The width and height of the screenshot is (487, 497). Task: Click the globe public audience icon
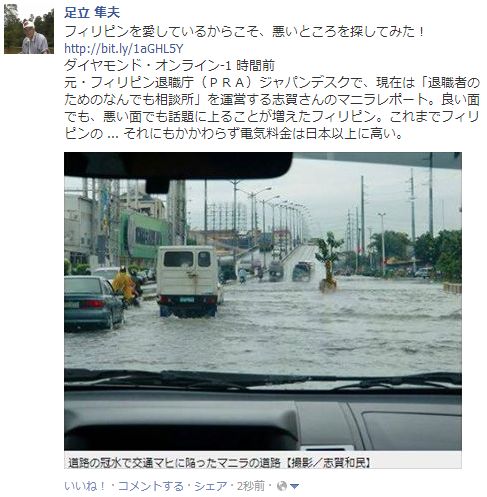282,486
